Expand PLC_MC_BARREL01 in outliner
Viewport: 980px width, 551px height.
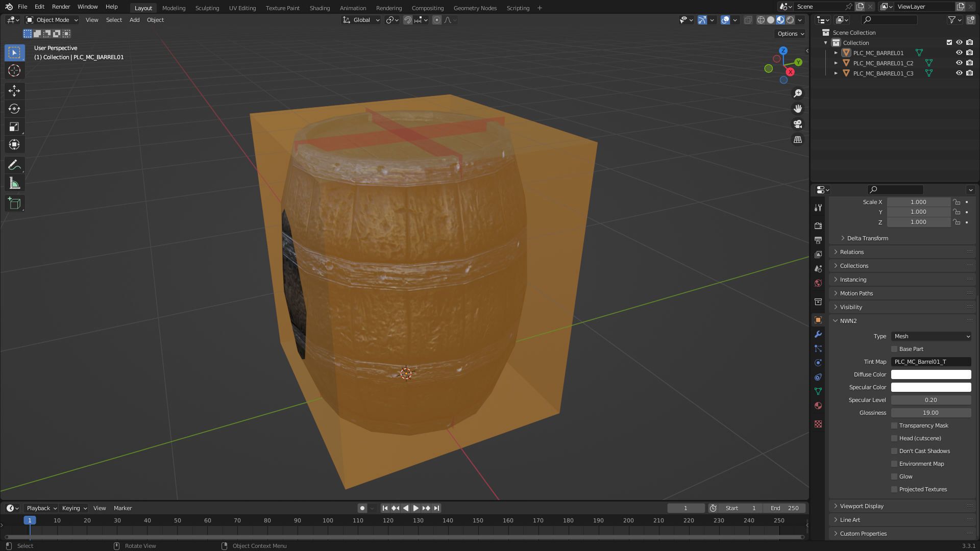[x=836, y=53]
